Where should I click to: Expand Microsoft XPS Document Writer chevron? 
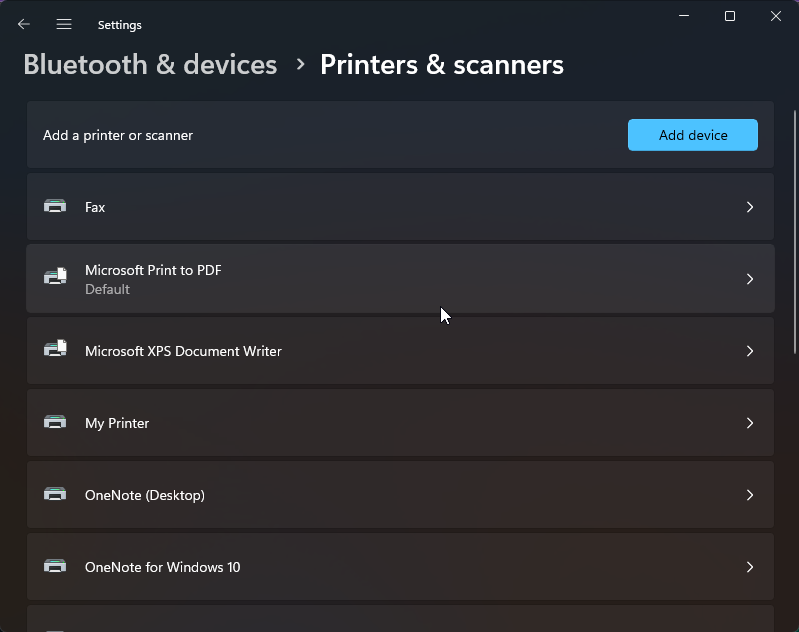pos(750,351)
